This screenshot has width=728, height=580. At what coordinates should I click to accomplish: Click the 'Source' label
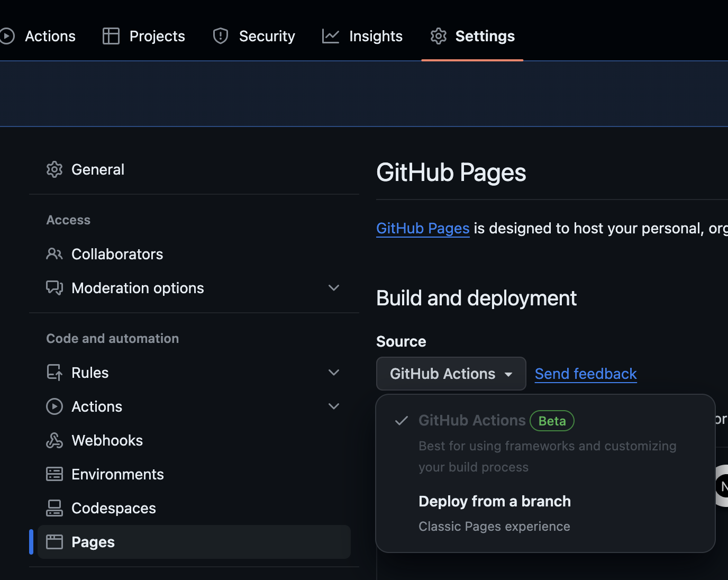(401, 342)
